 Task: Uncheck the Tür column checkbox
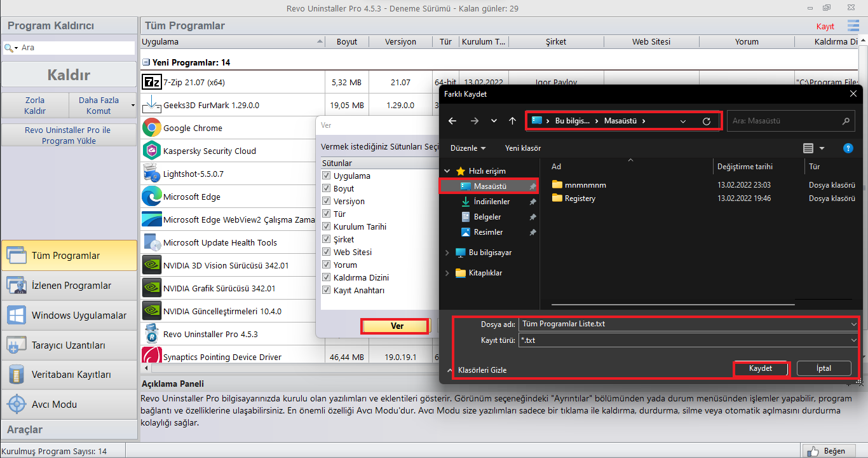tap(327, 214)
